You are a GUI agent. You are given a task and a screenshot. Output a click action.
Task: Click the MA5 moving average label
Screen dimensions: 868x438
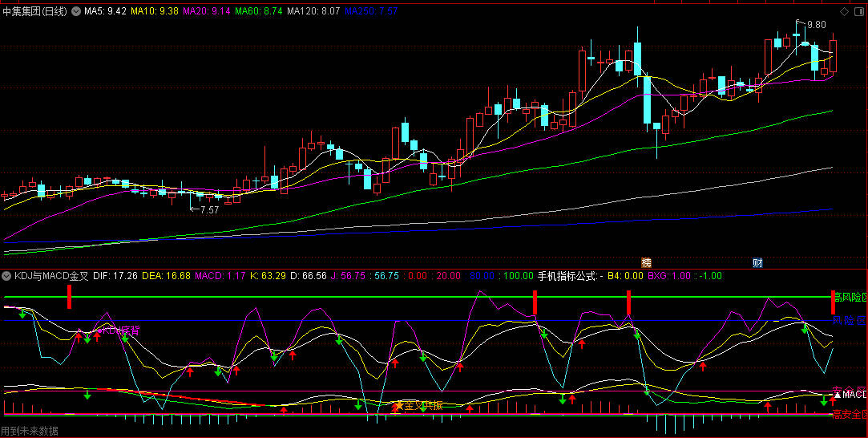pos(106,12)
